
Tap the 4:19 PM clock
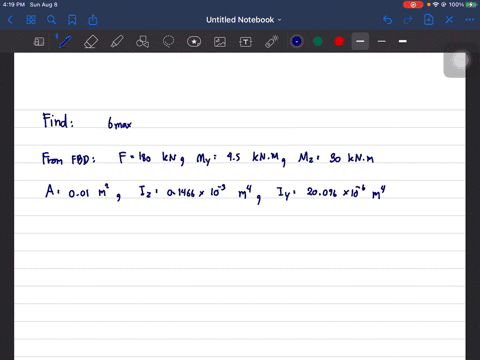pos(14,5)
